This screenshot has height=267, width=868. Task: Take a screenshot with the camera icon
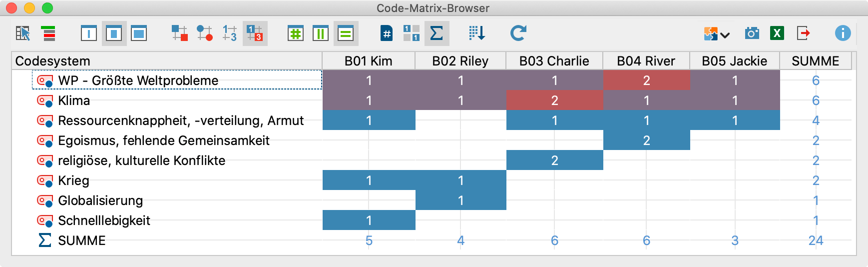(752, 33)
